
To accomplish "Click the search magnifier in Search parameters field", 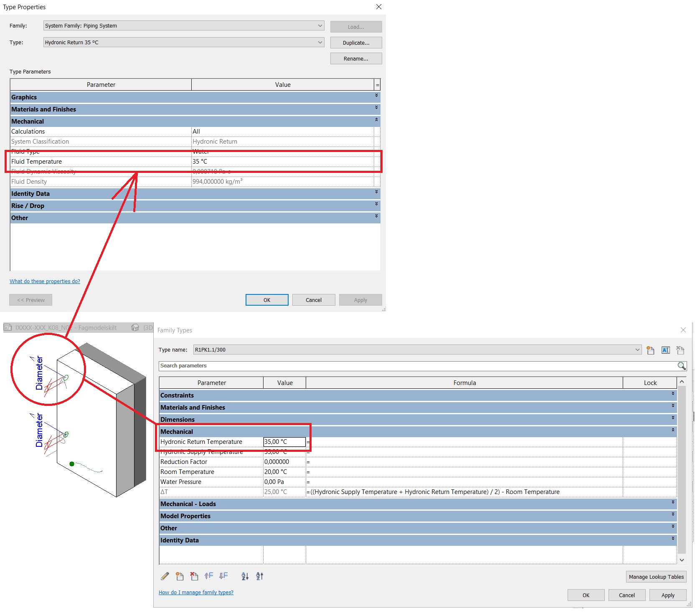I will (681, 366).
